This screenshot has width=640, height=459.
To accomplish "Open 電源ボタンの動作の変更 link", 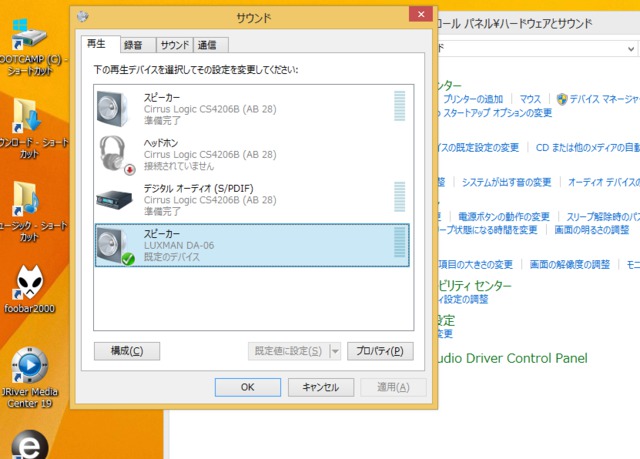I will click(504, 217).
